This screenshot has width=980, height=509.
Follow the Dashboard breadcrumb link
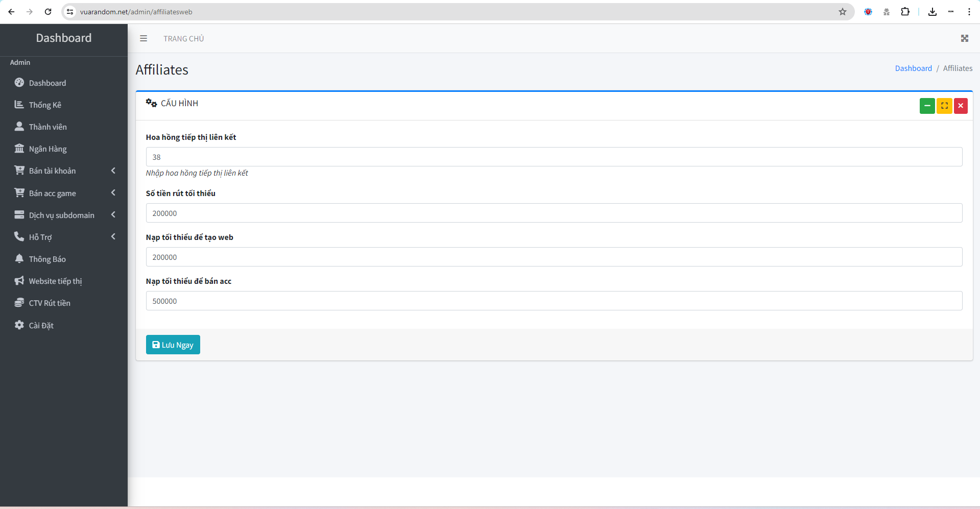pos(913,68)
